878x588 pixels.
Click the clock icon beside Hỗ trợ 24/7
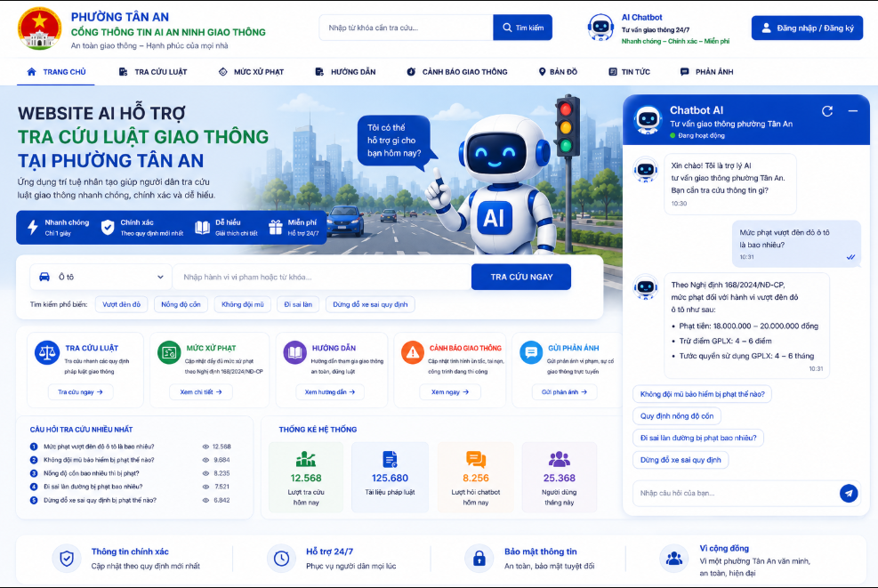[281, 559]
